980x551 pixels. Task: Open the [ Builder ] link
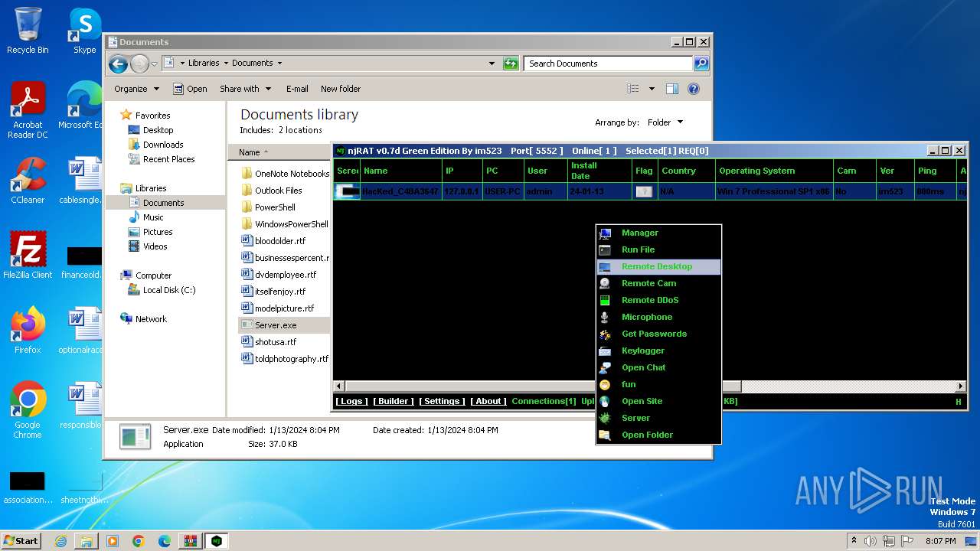pyautogui.click(x=394, y=401)
